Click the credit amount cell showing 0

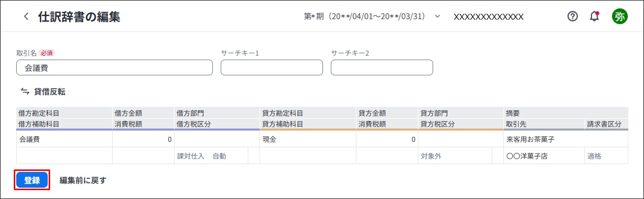(x=387, y=139)
